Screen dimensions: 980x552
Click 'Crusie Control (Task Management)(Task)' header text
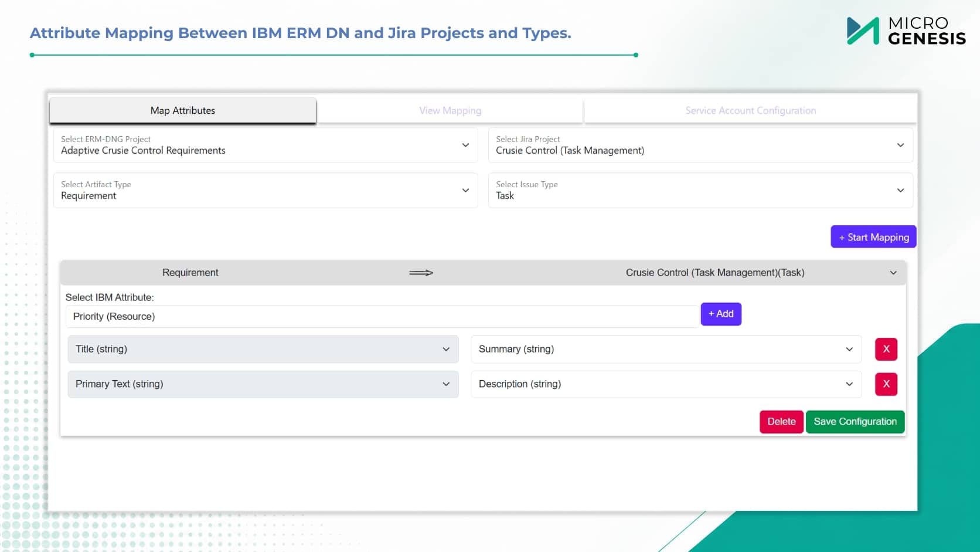click(x=715, y=273)
